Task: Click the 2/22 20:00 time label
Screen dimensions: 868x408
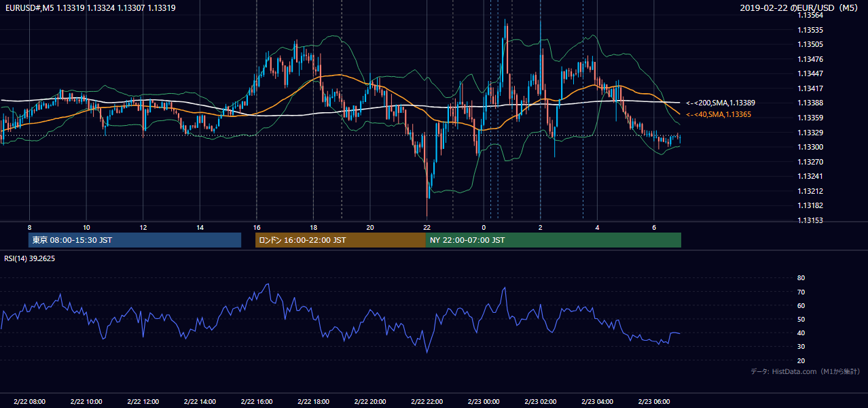Action: [x=370, y=402]
